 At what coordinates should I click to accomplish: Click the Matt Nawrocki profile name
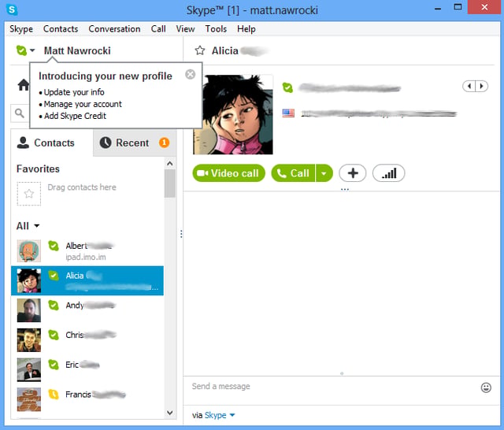(77, 50)
